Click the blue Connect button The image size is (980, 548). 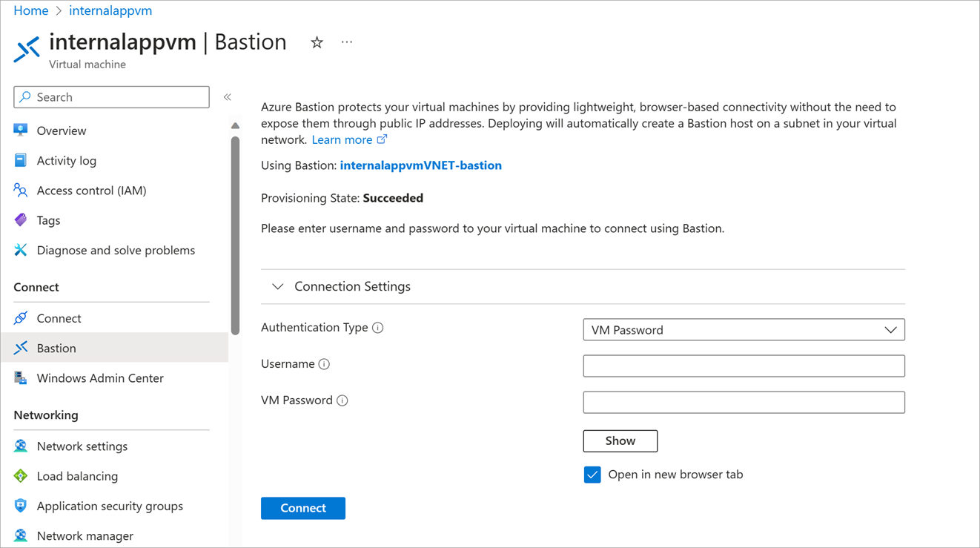[303, 508]
